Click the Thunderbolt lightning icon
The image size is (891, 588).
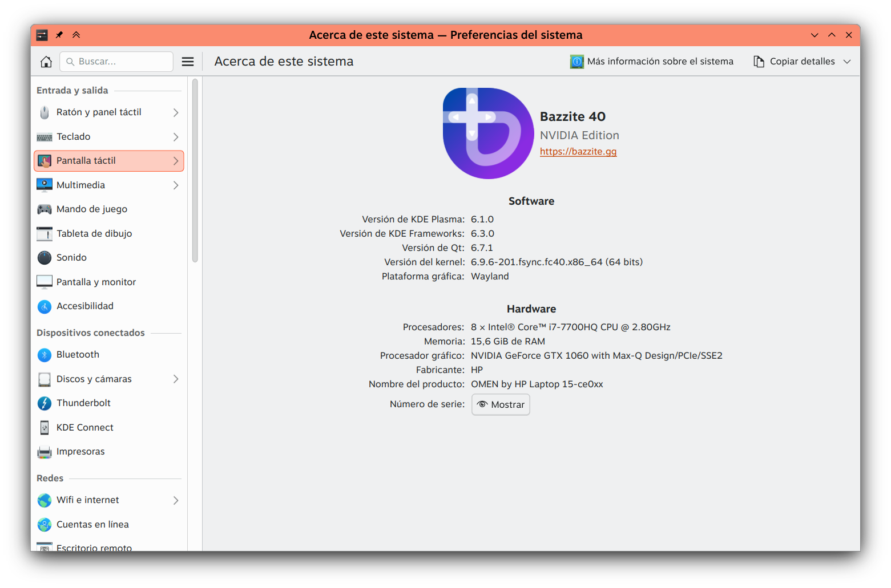pos(45,403)
